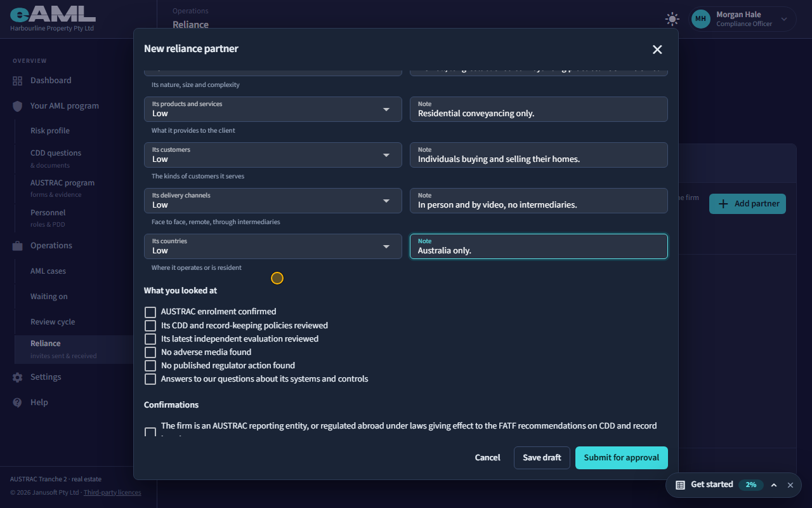Check latest independent evaluation reviewed box
The width and height of the screenshot is (812, 508).
coord(150,339)
